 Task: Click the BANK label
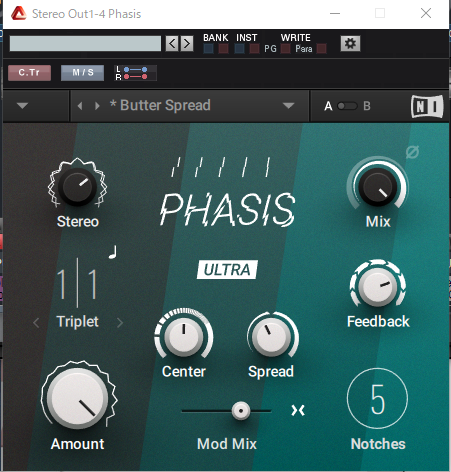(x=216, y=38)
